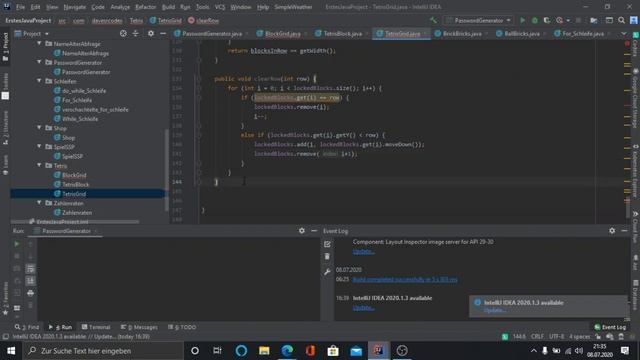
Task: Click line separator CRLF in status bar
Action: (537, 337)
